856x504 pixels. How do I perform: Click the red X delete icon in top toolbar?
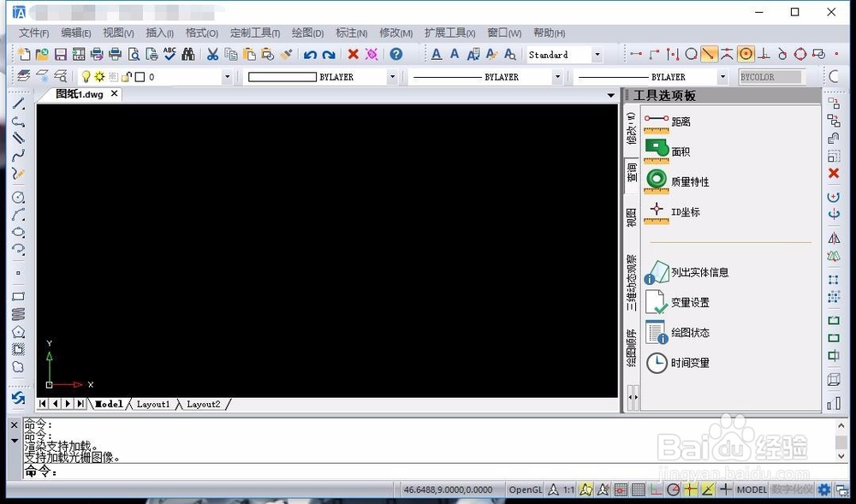[x=354, y=54]
